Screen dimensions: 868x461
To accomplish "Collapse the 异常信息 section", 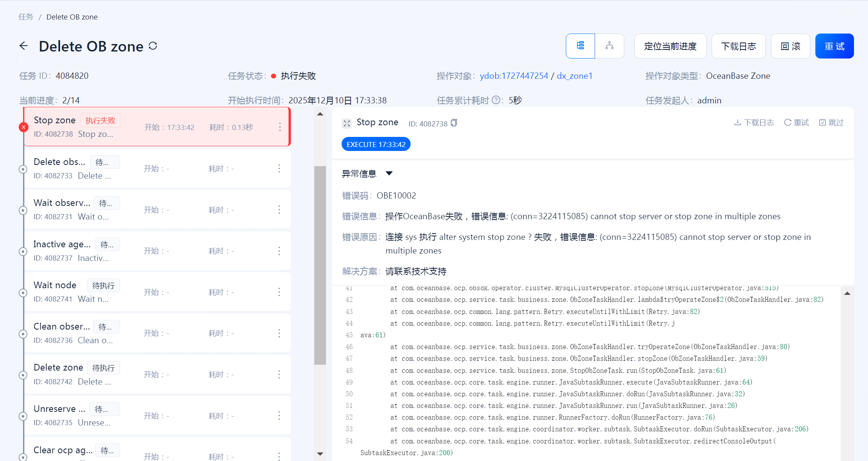I will (x=389, y=174).
